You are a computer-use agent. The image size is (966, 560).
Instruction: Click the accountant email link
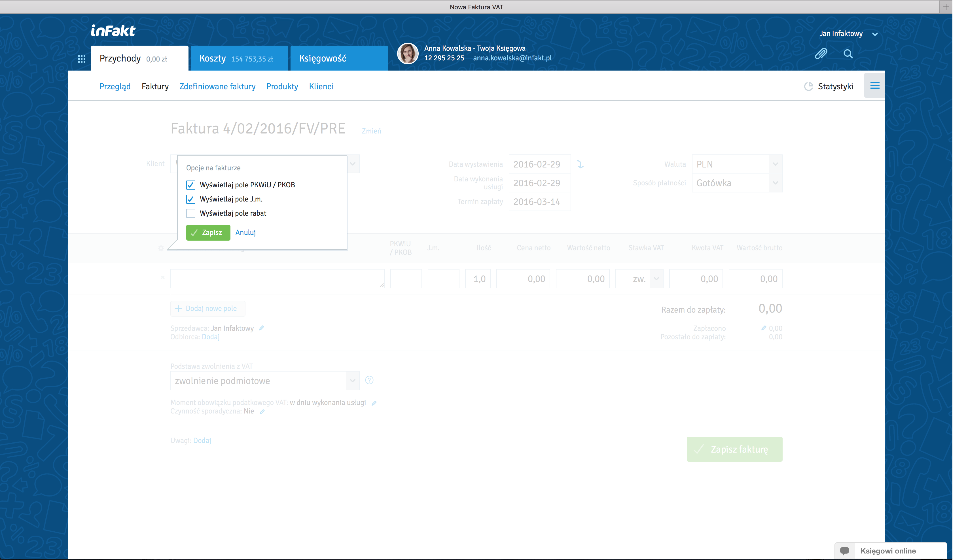[x=512, y=58]
